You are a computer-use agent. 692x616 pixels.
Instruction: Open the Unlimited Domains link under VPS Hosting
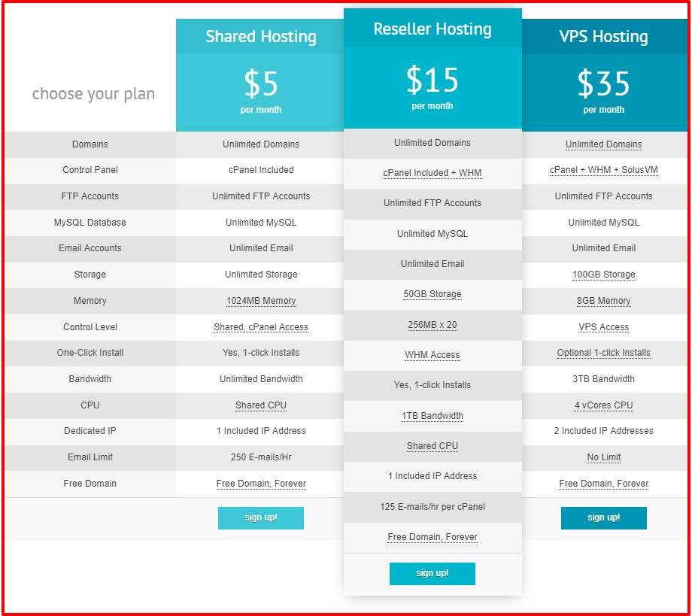[x=603, y=144]
